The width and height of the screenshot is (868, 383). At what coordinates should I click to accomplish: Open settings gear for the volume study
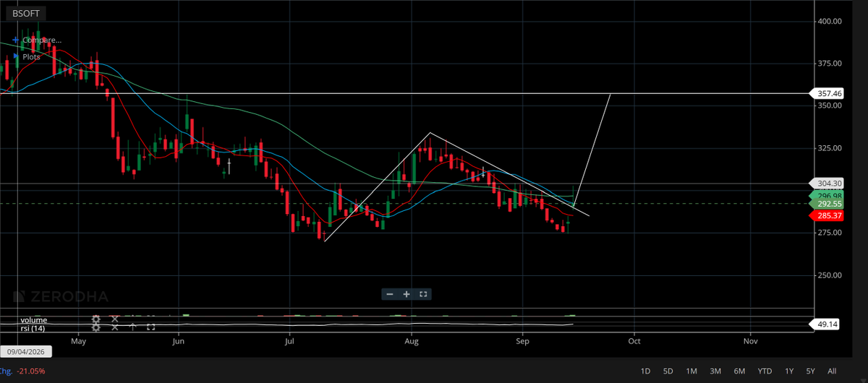(96, 319)
